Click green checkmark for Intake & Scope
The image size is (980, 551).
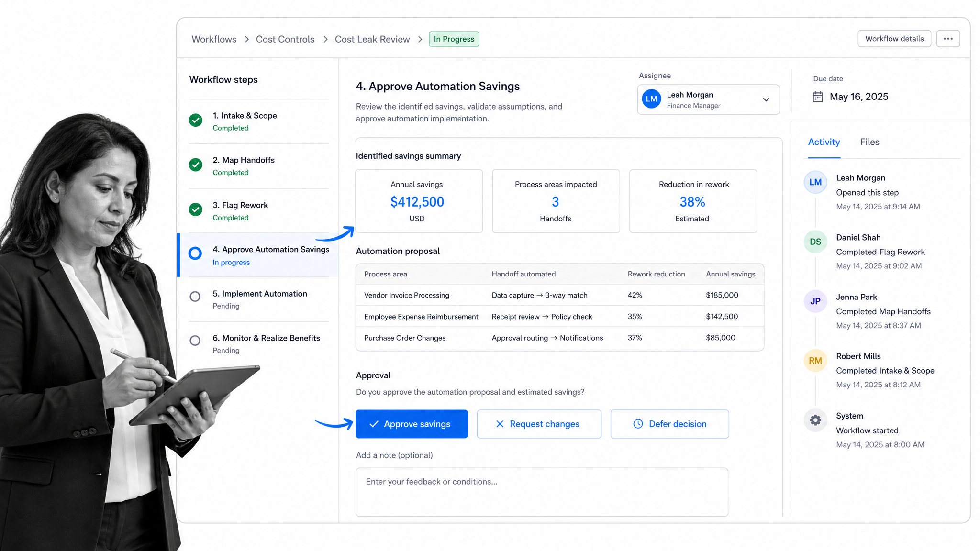pyautogui.click(x=195, y=120)
